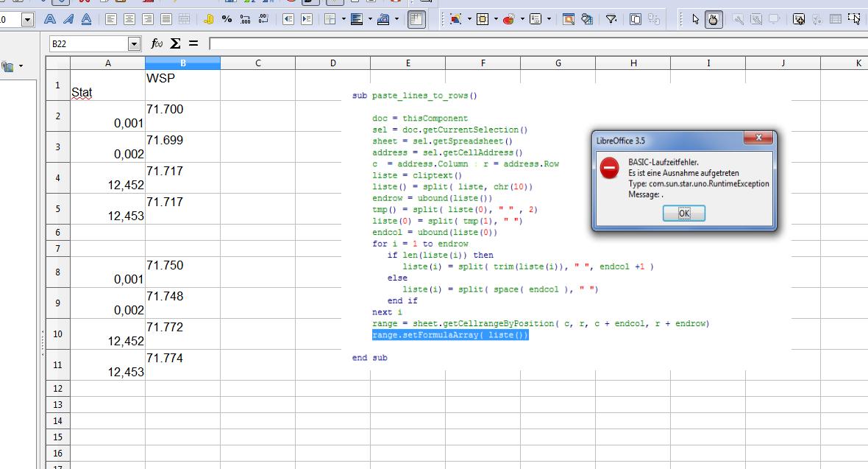
Task: Open the font size dropdown
Action: point(27,20)
